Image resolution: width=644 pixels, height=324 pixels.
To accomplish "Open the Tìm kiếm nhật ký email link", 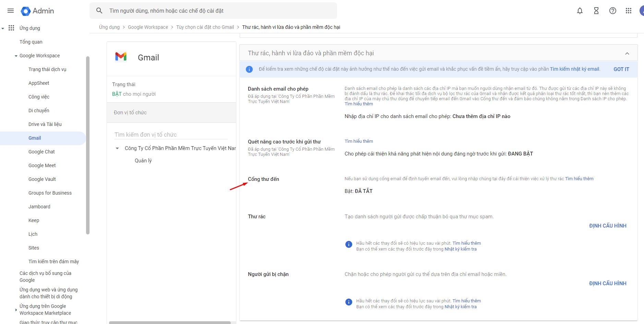I will point(574,69).
